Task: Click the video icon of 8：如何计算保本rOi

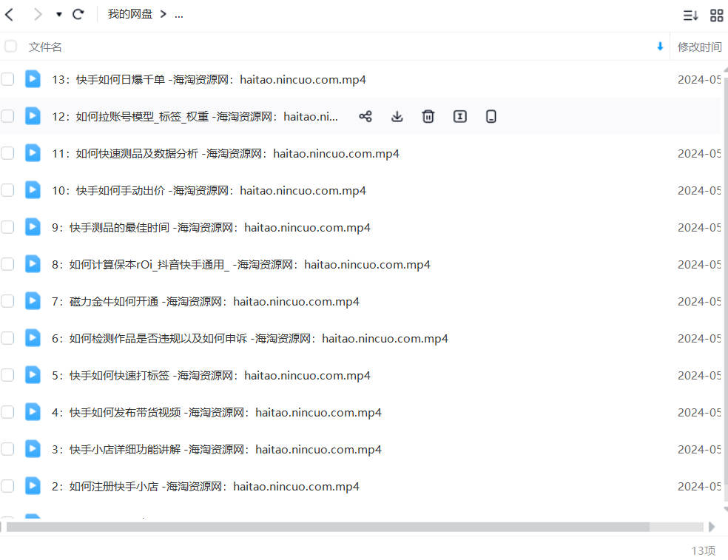Action: tap(33, 264)
